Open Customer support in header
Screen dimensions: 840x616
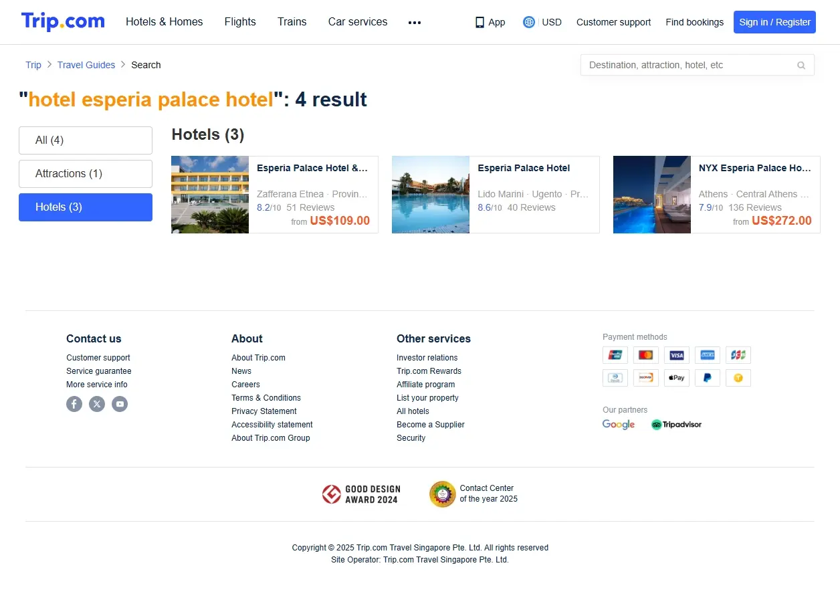point(613,22)
